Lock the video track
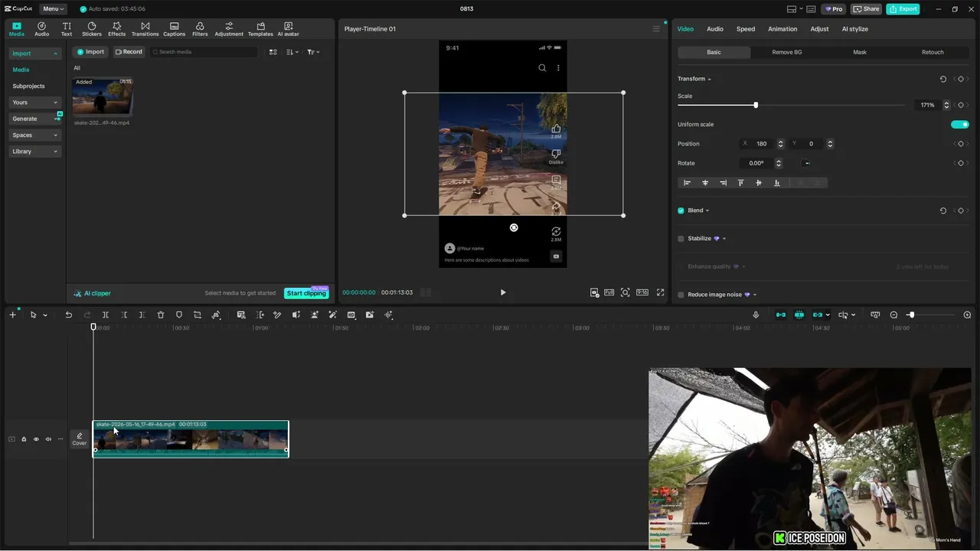Image resolution: width=980 pixels, height=551 pixels. 24,439
